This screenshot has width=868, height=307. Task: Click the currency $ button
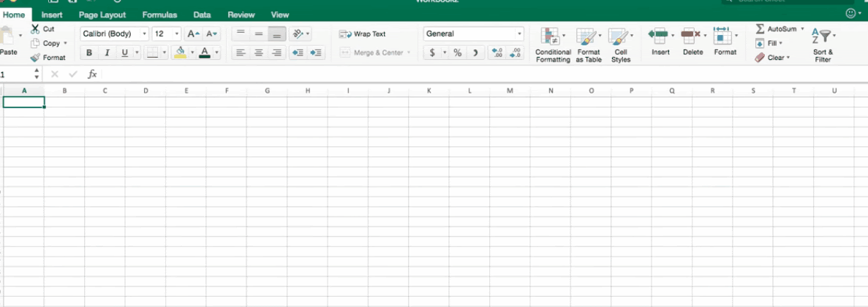tap(431, 53)
